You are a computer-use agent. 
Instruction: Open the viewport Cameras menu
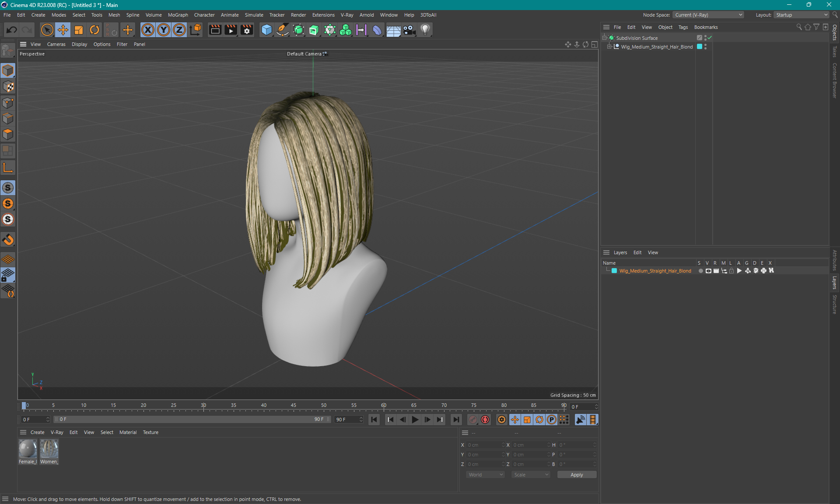[56, 44]
